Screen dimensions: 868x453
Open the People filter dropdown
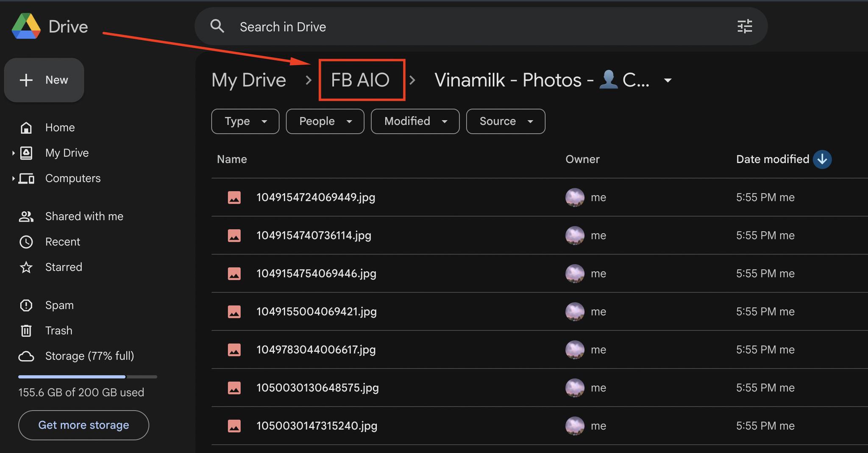[325, 121]
